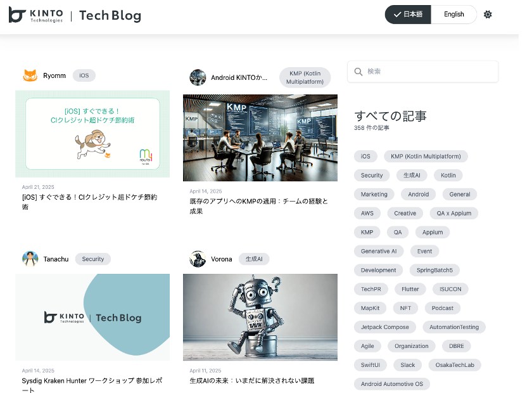Open Ryomm's fox avatar profile
This screenshot has height=393, width=532.
pos(30,75)
